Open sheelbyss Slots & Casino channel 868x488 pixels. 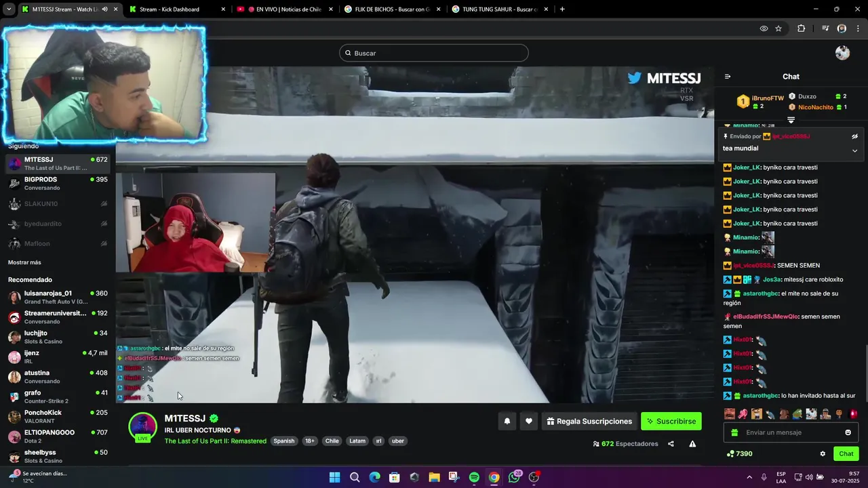58,456
